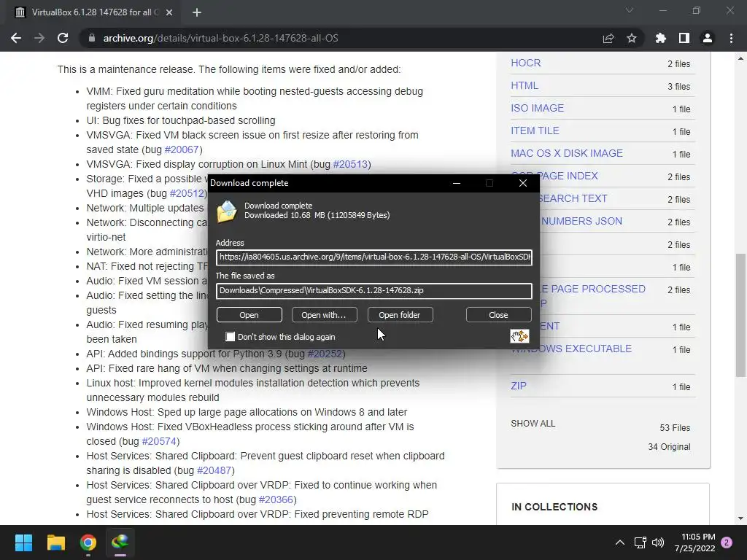Open the ZIP download option
The image size is (747, 560).
(519, 386)
